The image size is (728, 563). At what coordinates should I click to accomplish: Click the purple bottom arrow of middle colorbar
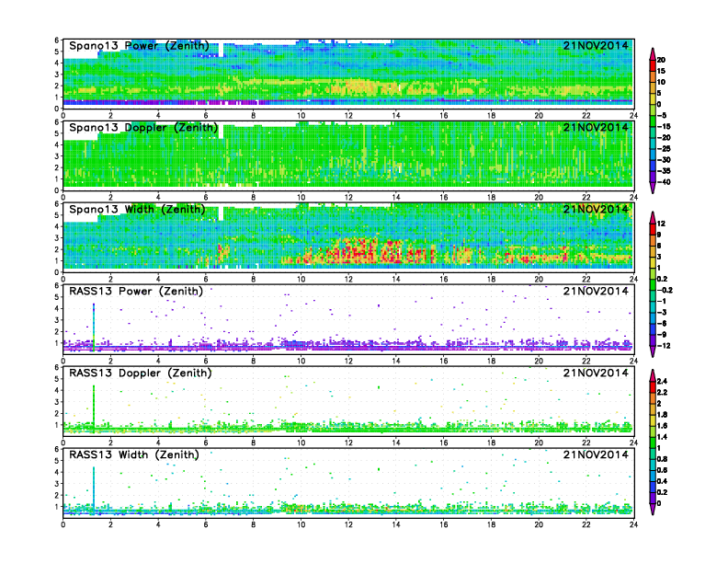click(653, 351)
